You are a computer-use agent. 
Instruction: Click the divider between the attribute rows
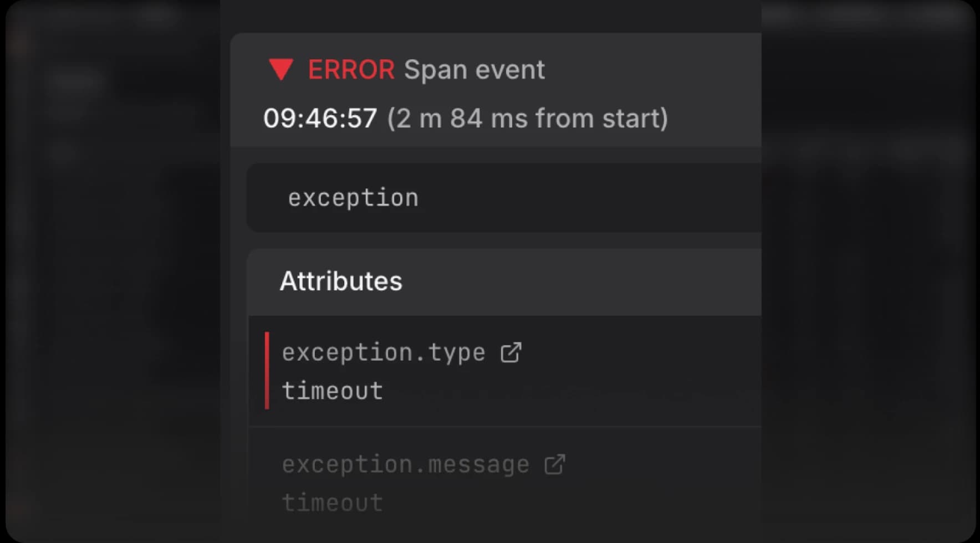click(505, 427)
